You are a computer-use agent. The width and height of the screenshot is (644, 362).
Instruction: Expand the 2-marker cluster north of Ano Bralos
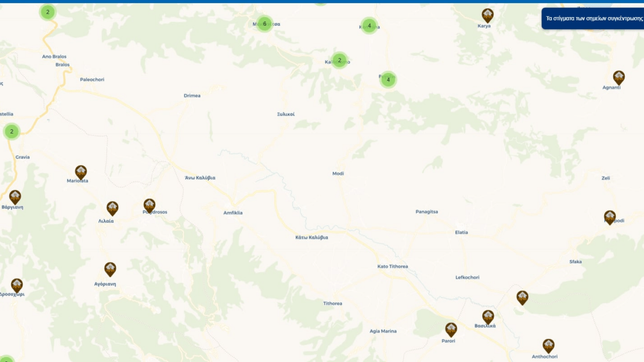[48, 12]
